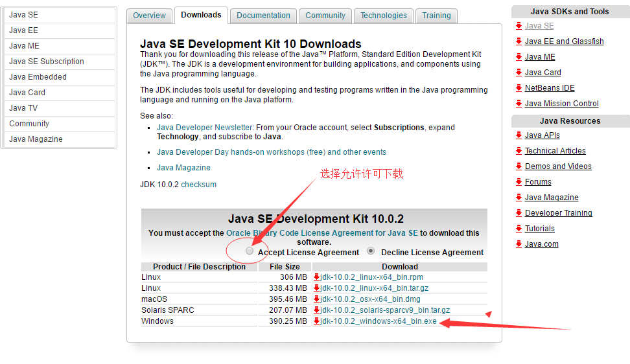630x364 pixels.
Task: Open Community in left navigation menu
Action: tap(59, 124)
